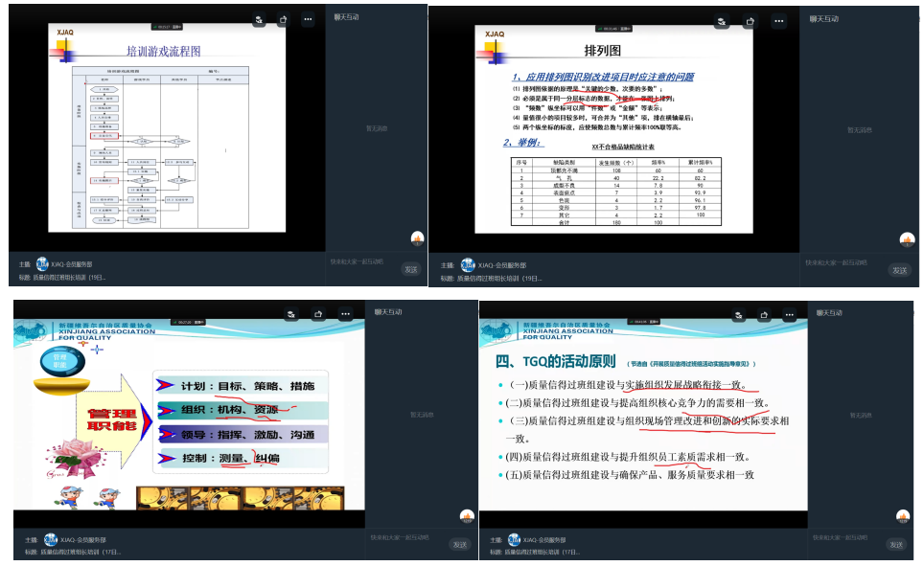Click host avatar XJAQ-会员服务部 below 管理职能 slide
Screen dimensions: 924x566
pyautogui.click(x=42, y=539)
